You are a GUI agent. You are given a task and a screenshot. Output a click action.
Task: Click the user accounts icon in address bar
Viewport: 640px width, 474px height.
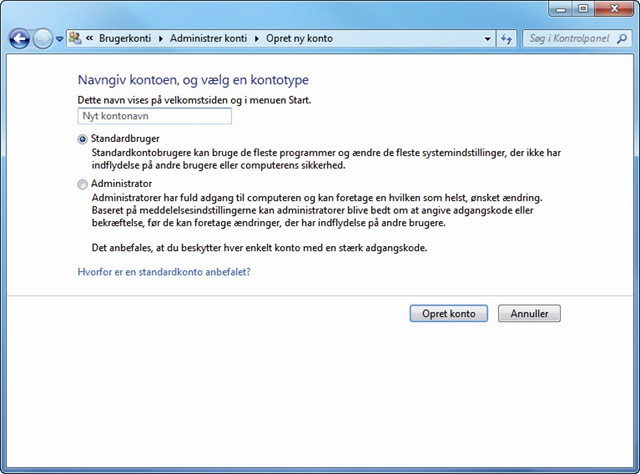[75, 38]
